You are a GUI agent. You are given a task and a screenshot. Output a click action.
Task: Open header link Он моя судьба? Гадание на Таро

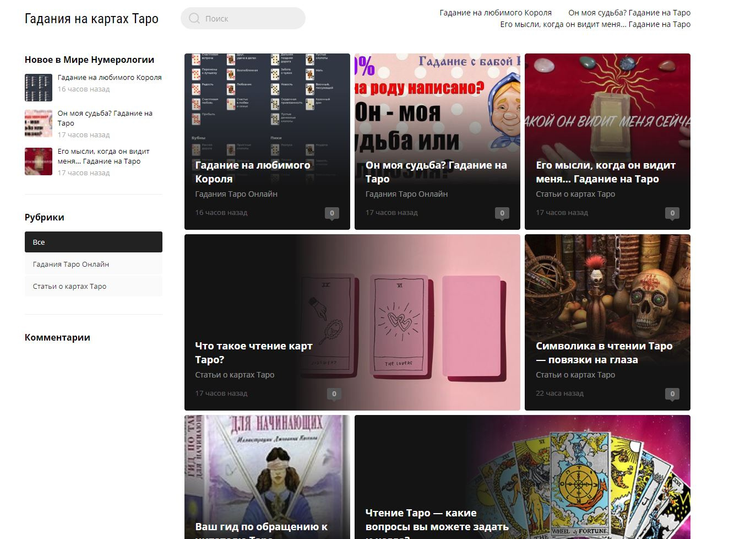[629, 13]
